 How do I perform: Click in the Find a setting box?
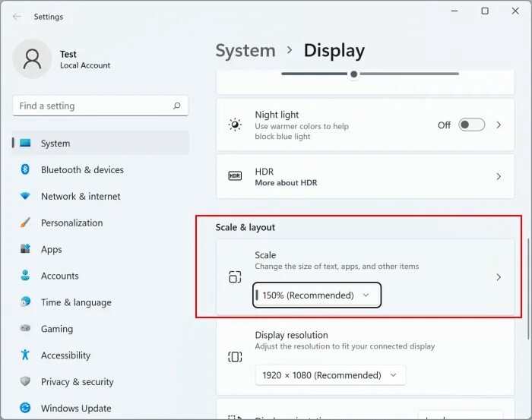pyautogui.click(x=100, y=106)
